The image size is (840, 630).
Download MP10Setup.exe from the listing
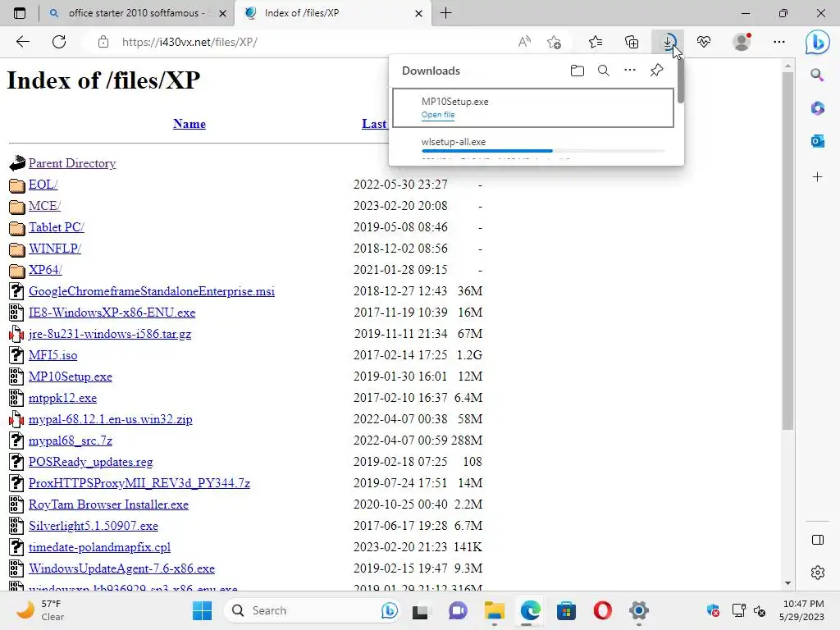(71, 377)
